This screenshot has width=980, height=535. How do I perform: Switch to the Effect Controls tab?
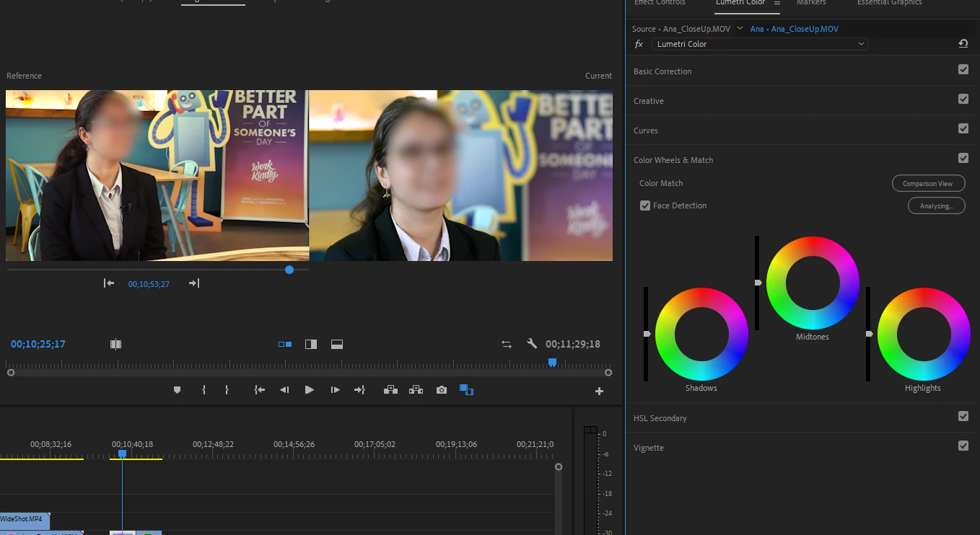[660, 3]
